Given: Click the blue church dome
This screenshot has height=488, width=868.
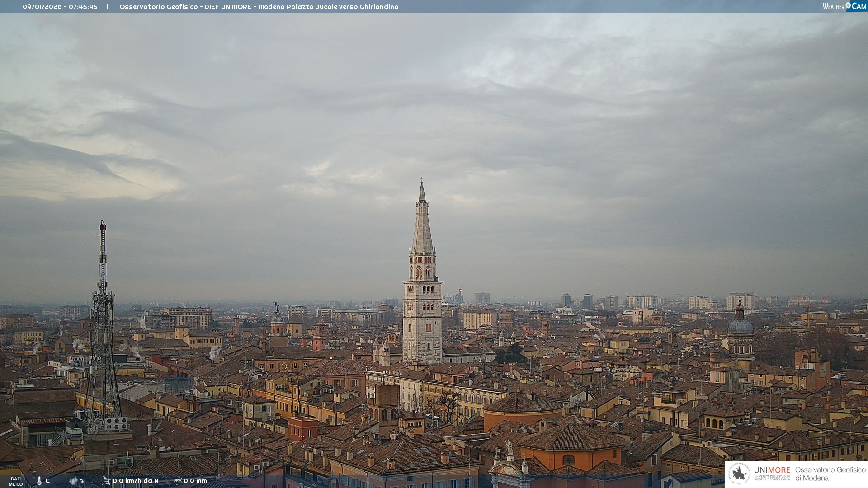Looking at the screenshot, I should coord(740,326).
